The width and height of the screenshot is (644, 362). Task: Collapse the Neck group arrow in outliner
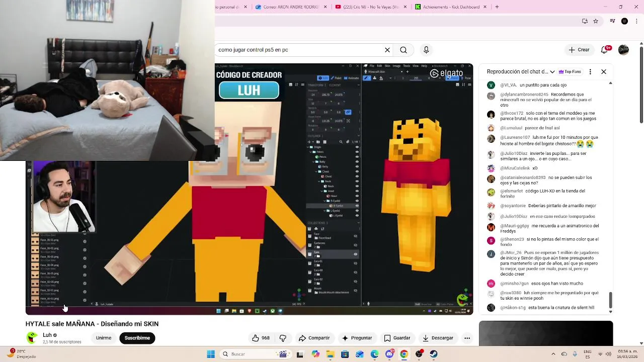coord(319,181)
